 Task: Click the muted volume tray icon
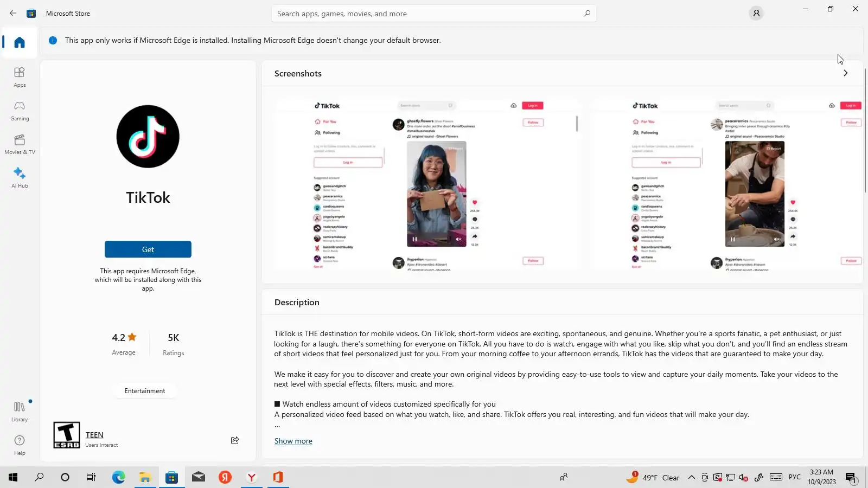[x=744, y=478]
